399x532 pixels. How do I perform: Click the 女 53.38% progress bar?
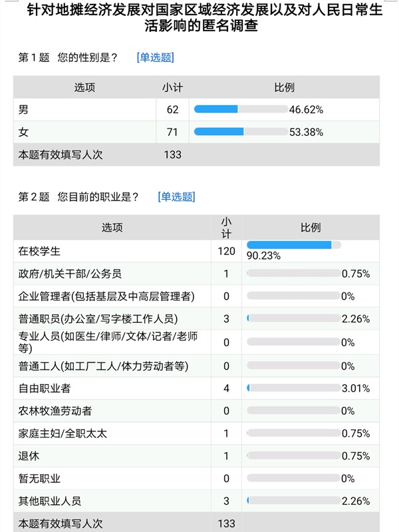(x=241, y=132)
